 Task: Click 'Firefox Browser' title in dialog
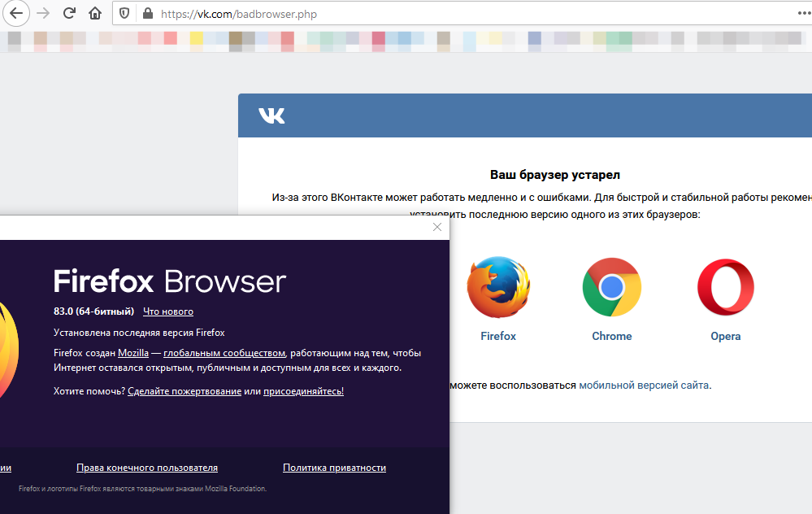[169, 281]
